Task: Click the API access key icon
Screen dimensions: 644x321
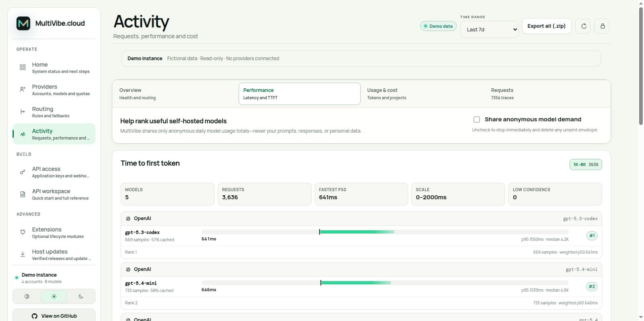Action: click(x=23, y=172)
